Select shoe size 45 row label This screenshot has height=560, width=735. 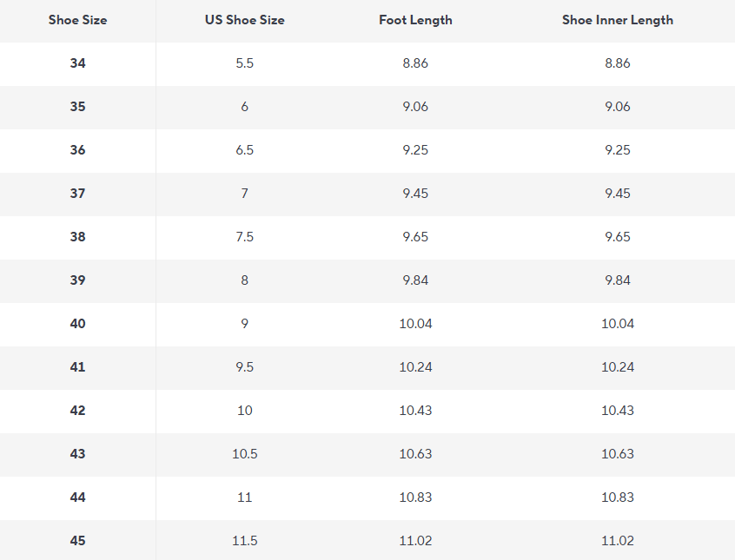[x=78, y=541]
